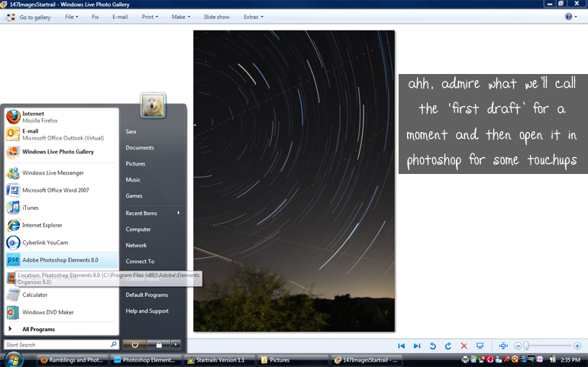The image size is (588, 367).
Task: Click the 2:35 PM system clock
Action: (x=570, y=360)
